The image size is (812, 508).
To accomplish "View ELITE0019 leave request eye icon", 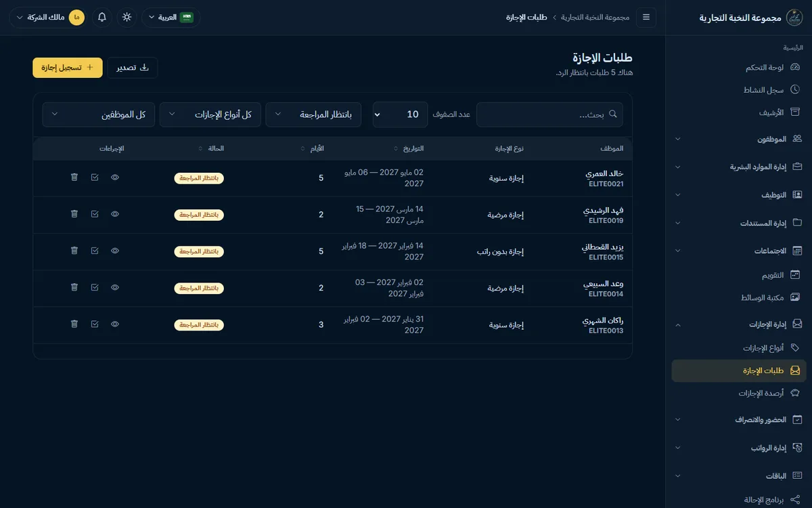I will coord(115,213).
